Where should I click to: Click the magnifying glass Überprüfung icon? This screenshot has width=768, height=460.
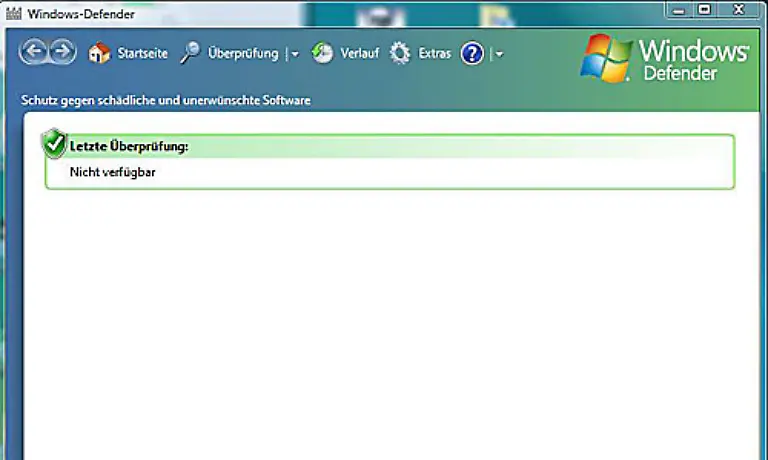190,53
